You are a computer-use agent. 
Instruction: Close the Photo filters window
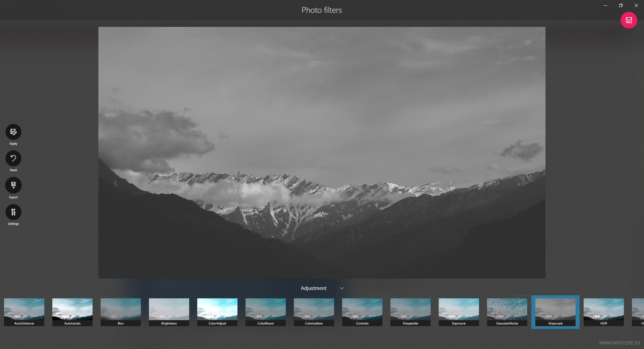point(636,5)
